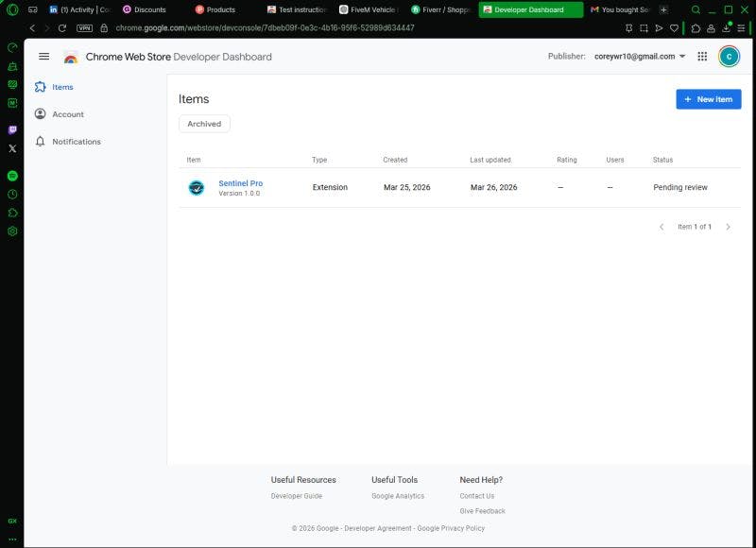Switch to the Fiverr Shopping tab
The image size is (756, 548).
point(440,9)
